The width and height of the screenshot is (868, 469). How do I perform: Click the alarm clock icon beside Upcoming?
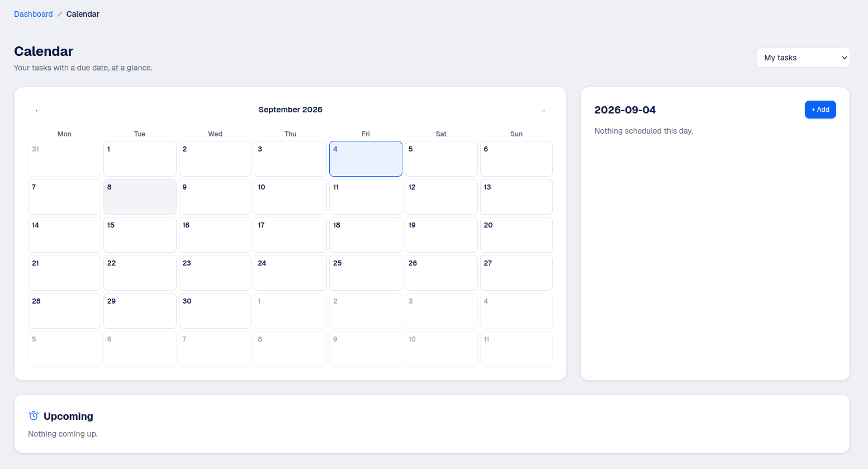point(34,416)
